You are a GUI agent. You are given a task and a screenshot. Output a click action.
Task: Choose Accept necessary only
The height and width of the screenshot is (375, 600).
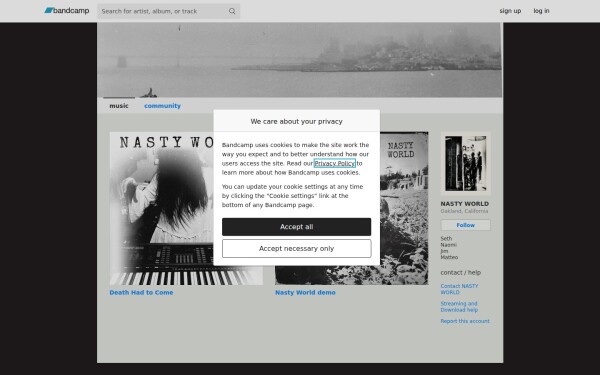297,249
